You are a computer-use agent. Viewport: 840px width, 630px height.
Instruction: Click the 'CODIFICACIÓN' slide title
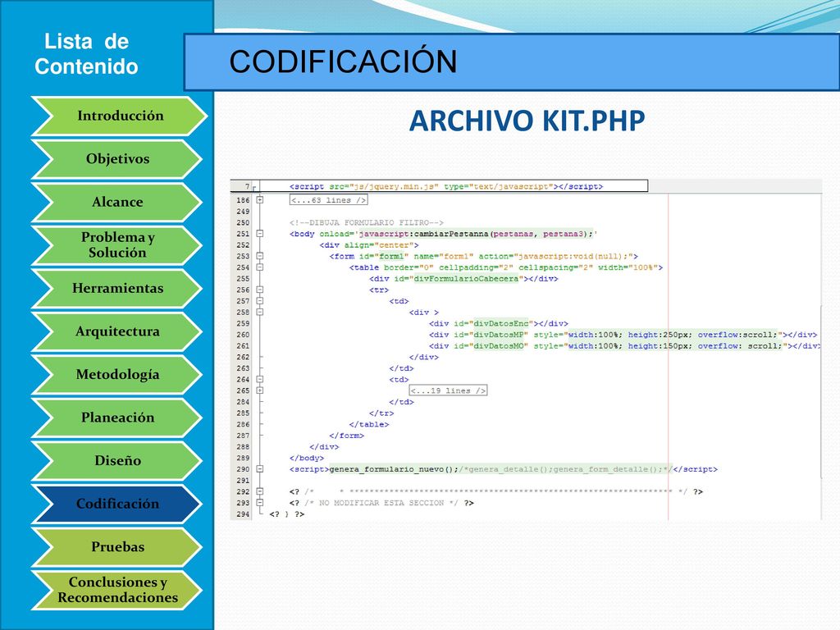click(x=343, y=61)
